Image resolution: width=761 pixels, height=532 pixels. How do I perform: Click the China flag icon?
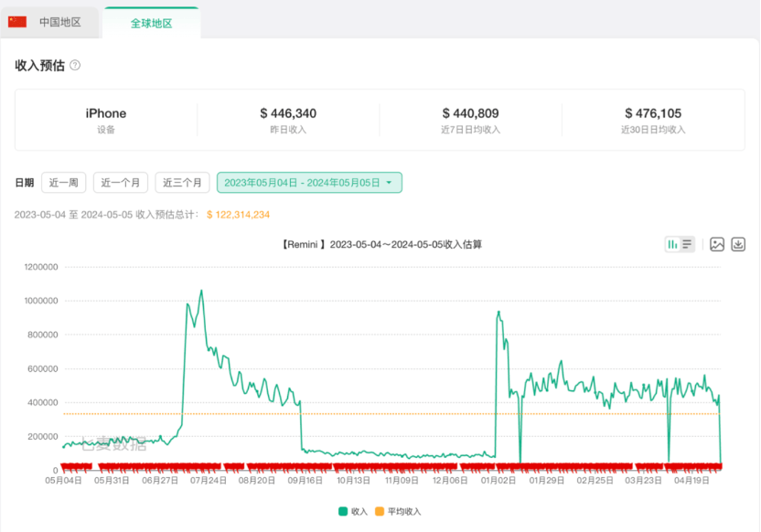point(17,22)
